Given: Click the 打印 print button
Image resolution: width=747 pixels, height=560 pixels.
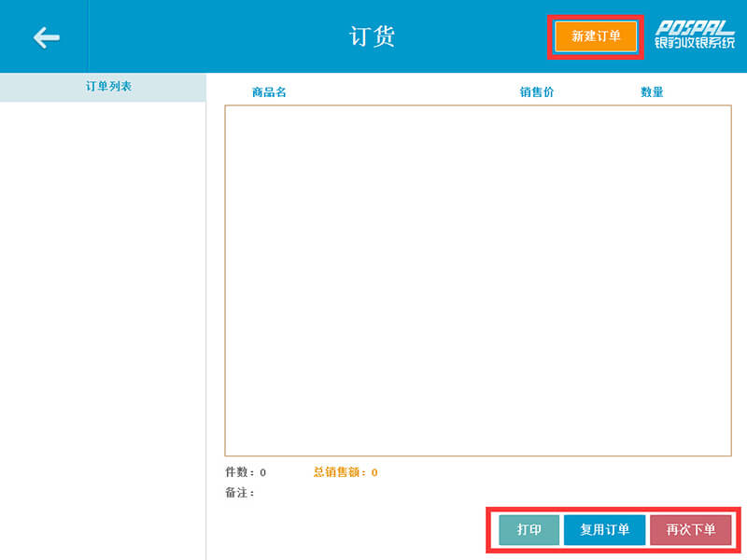Looking at the screenshot, I should click(529, 530).
